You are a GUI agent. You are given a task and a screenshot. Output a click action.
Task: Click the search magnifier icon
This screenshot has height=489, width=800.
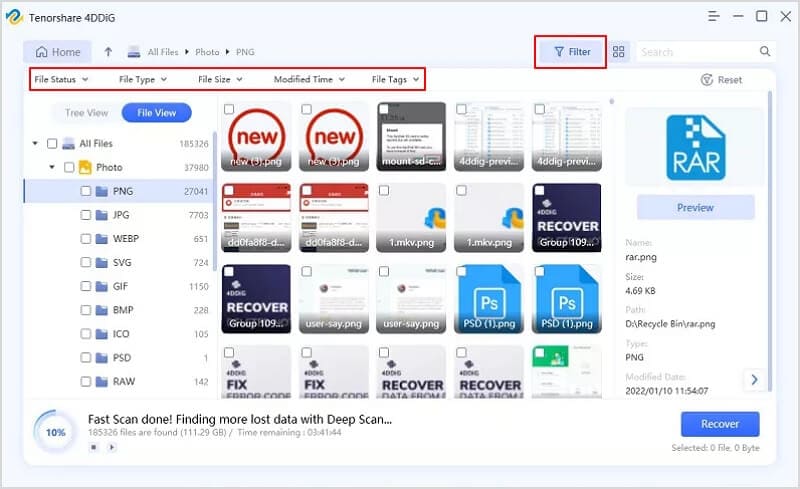pyautogui.click(x=765, y=51)
